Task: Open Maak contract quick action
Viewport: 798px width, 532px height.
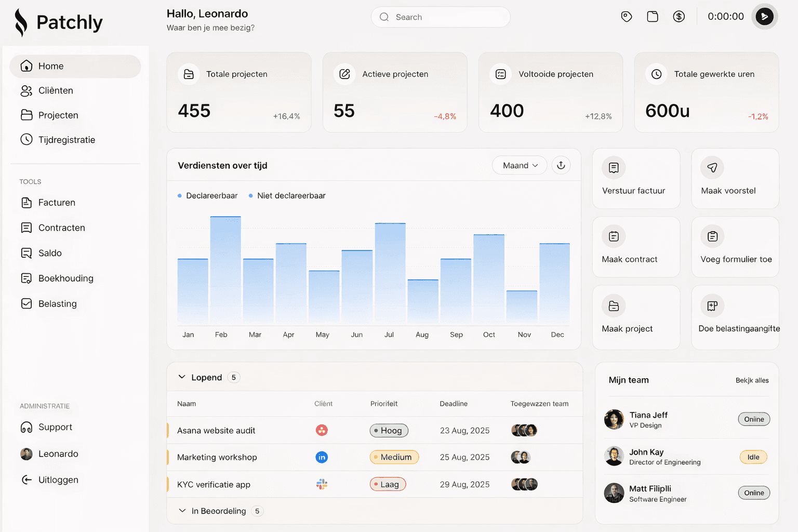Action: click(x=635, y=247)
